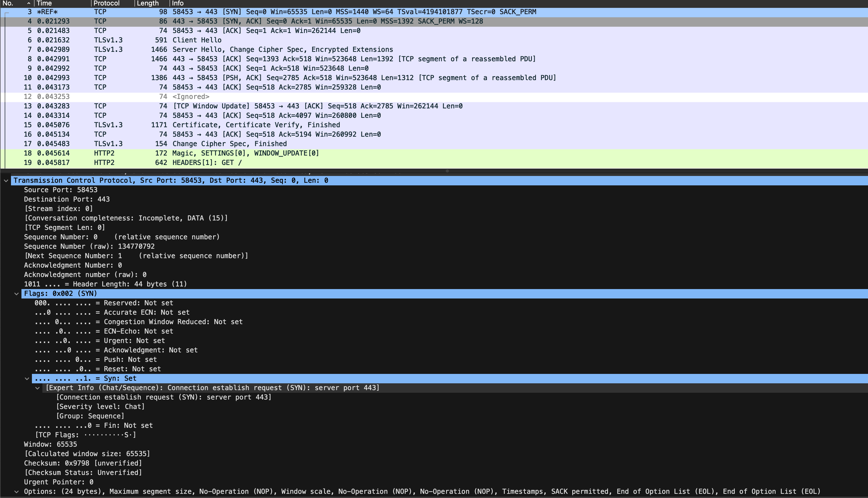Collapse the Transmission Control Protocol section
This screenshot has width=868, height=498.
(6, 181)
